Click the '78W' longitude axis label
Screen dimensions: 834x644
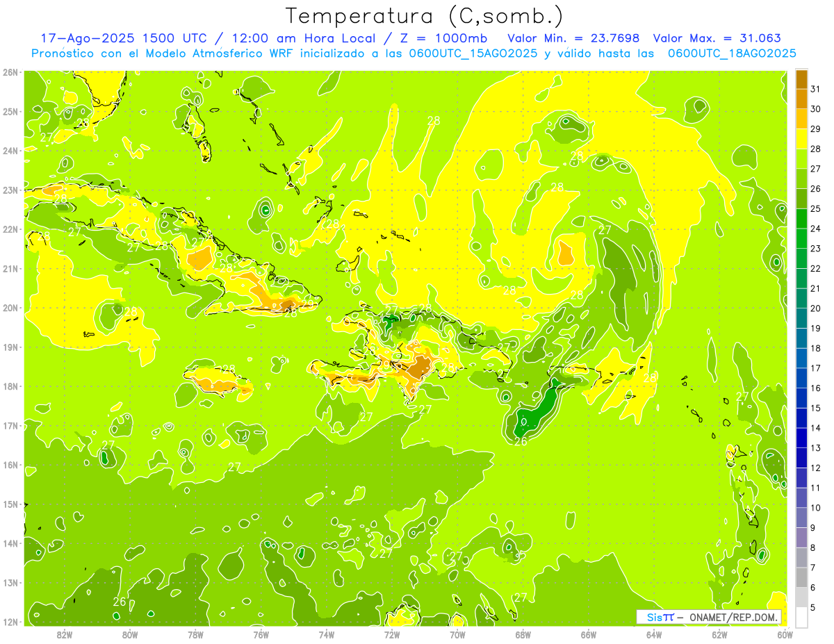[195, 634]
